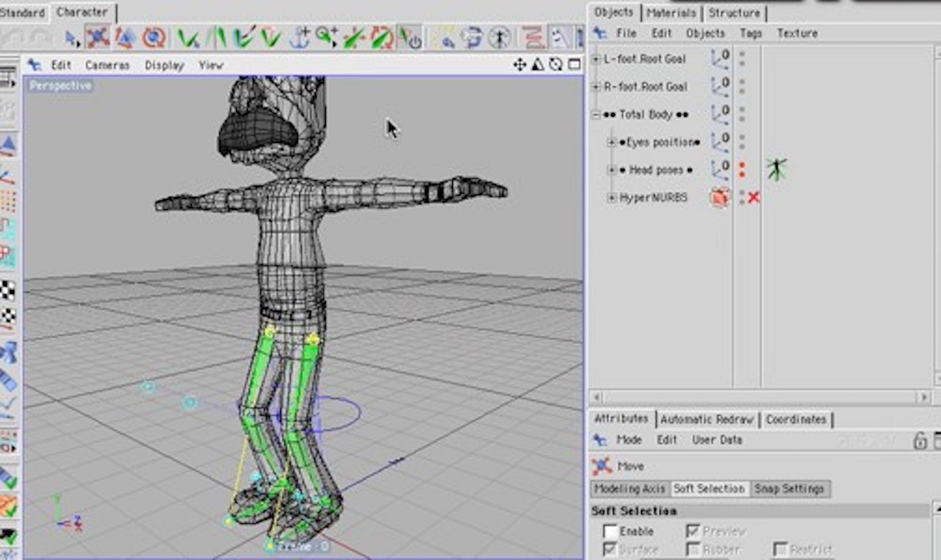Switch to the Structure tab

pos(734,12)
